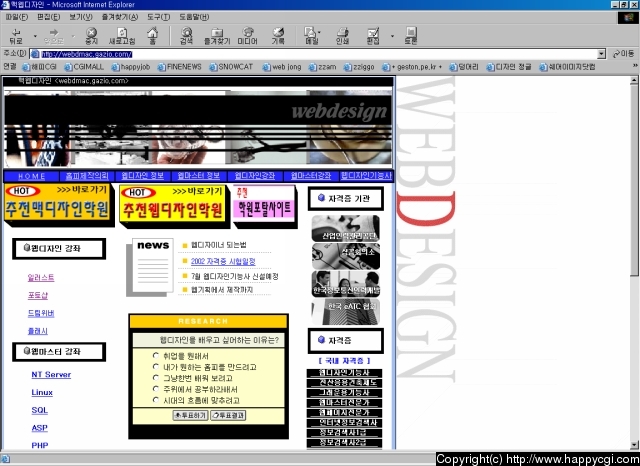The image size is (640, 466).
Task: Open the web jong links bar shortcut
Action: pyautogui.click(x=282, y=67)
